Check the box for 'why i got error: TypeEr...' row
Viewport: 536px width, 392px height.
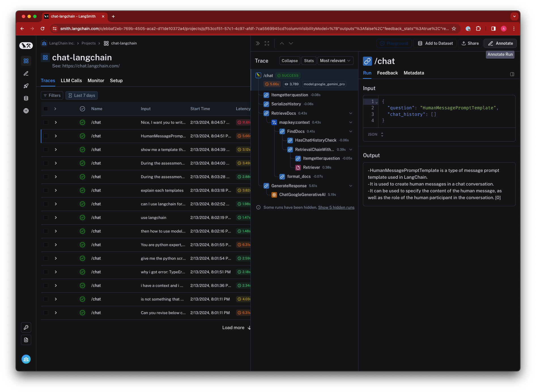tap(46, 272)
